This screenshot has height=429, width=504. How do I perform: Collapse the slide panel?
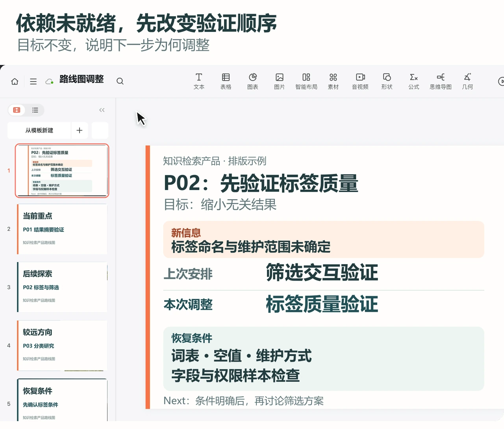pyautogui.click(x=102, y=110)
